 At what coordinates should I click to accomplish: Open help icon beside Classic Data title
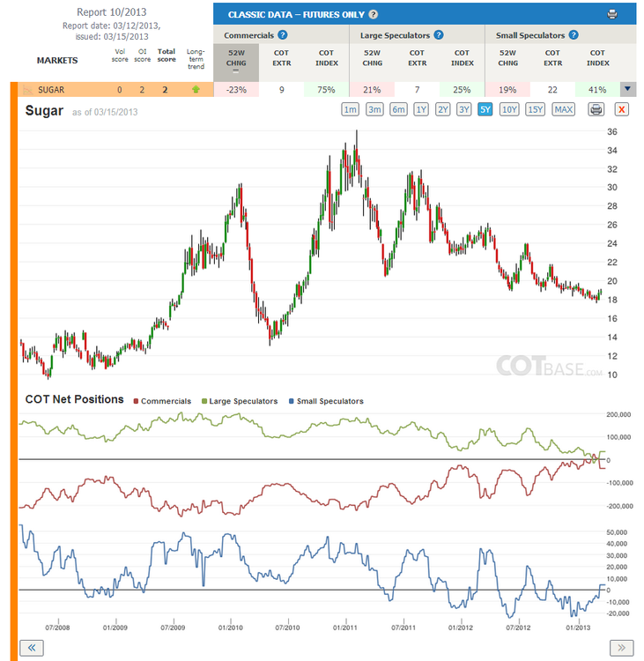373,14
